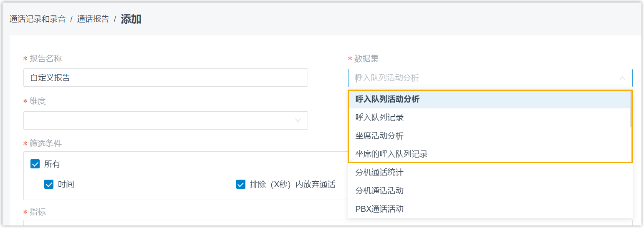Go to 通话记录和录音 breadcrumb
644x228 pixels.
[38, 19]
